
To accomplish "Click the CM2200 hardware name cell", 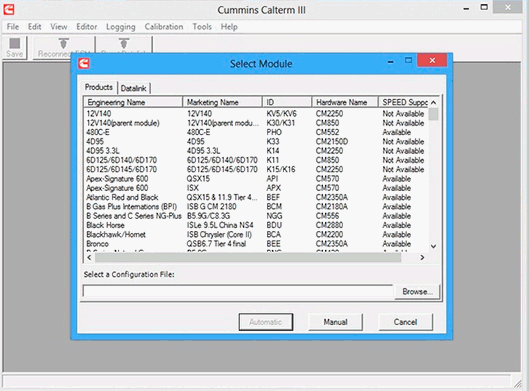I will point(329,234).
